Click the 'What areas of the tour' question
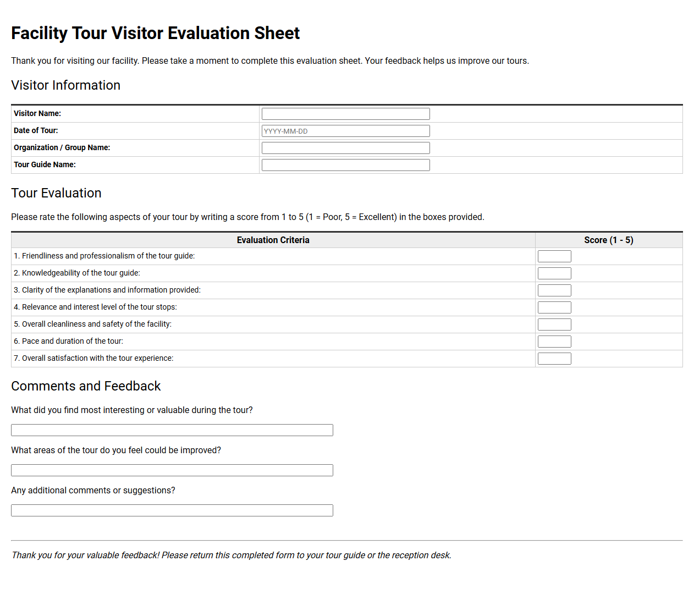This screenshot has width=694, height=616. pyautogui.click(x=116, y=450)
